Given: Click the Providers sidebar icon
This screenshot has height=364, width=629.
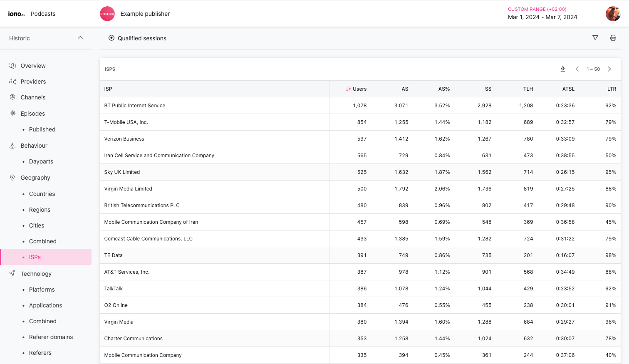Looking at the screenshot, I should (x=12, y=82).
